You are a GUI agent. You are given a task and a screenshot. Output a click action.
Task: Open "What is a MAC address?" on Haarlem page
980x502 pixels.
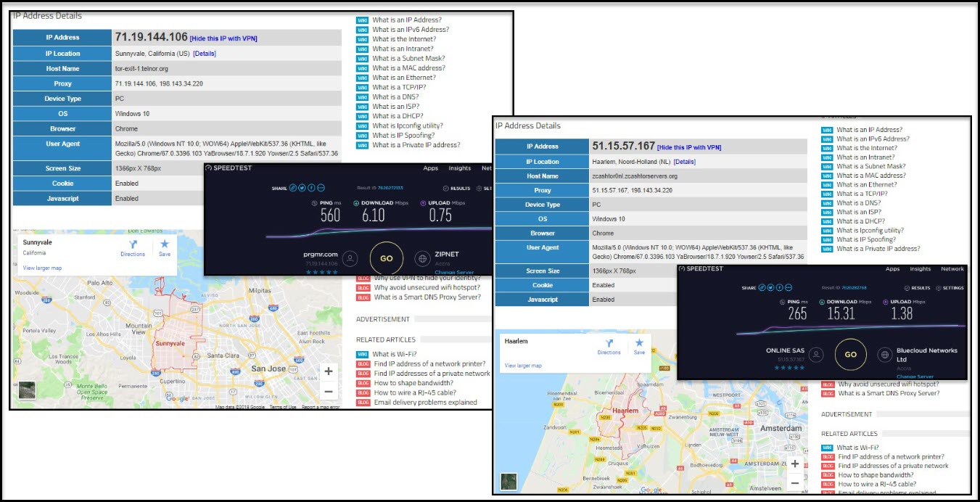873,176
